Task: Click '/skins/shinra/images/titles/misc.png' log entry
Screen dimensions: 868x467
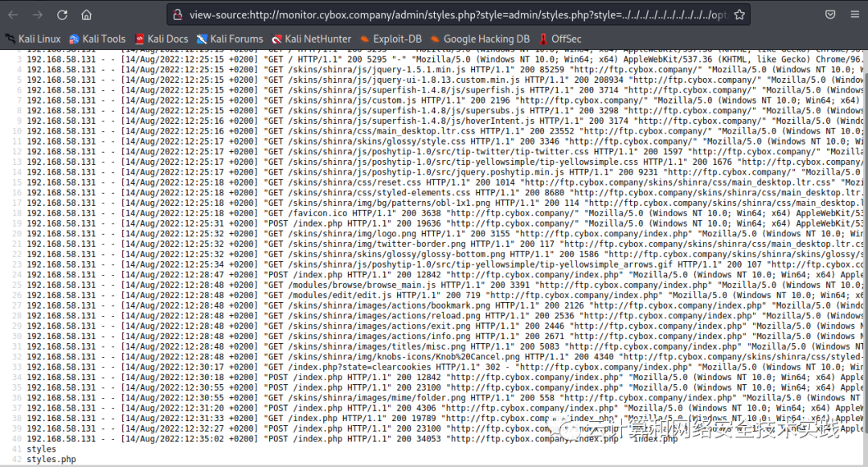Action: click(x=377, y=346)
